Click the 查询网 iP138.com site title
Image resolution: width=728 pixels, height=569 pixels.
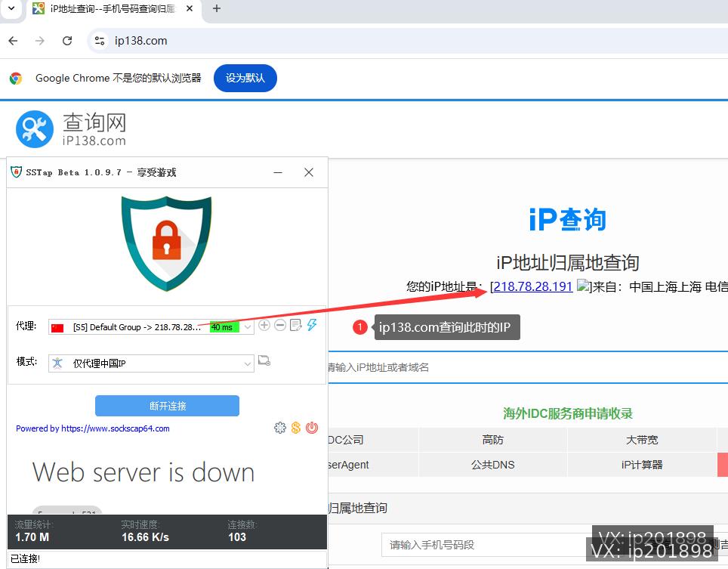[x=94, y=129]
